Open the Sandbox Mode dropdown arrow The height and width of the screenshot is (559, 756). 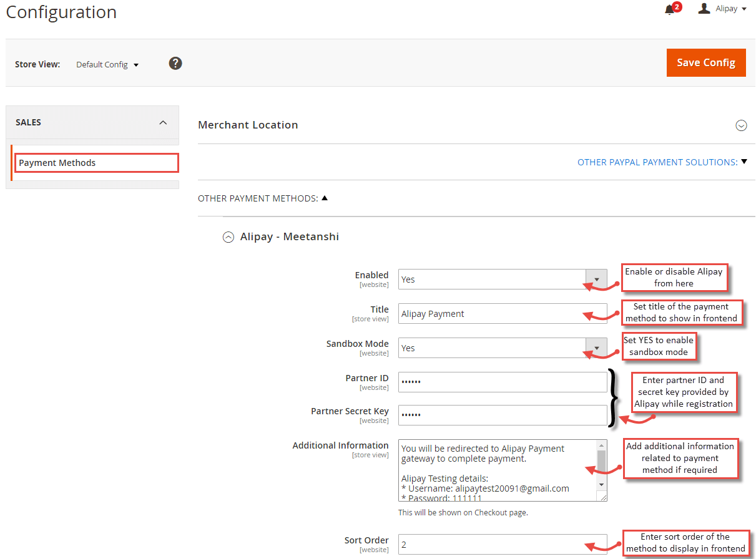coord(596,348)
